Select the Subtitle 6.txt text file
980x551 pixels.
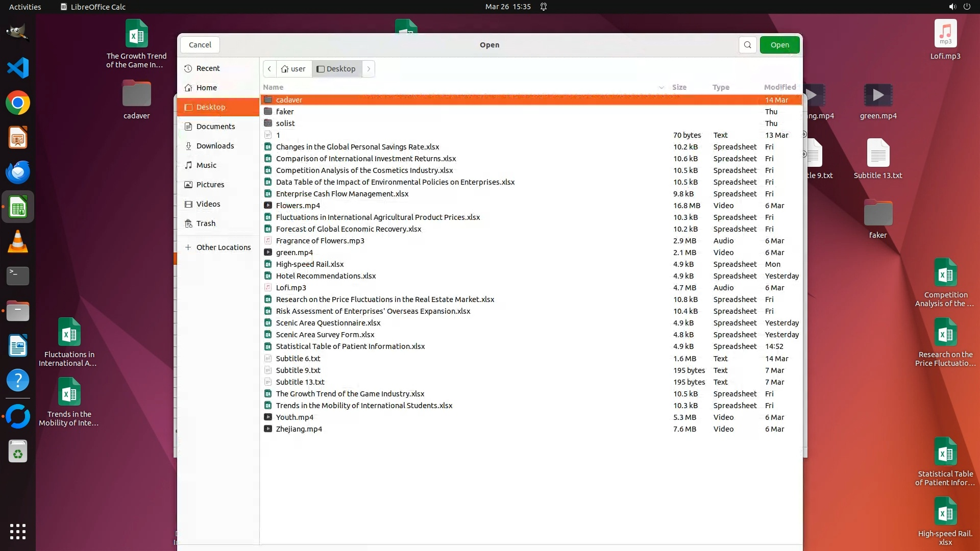click(x=298, y=359)
